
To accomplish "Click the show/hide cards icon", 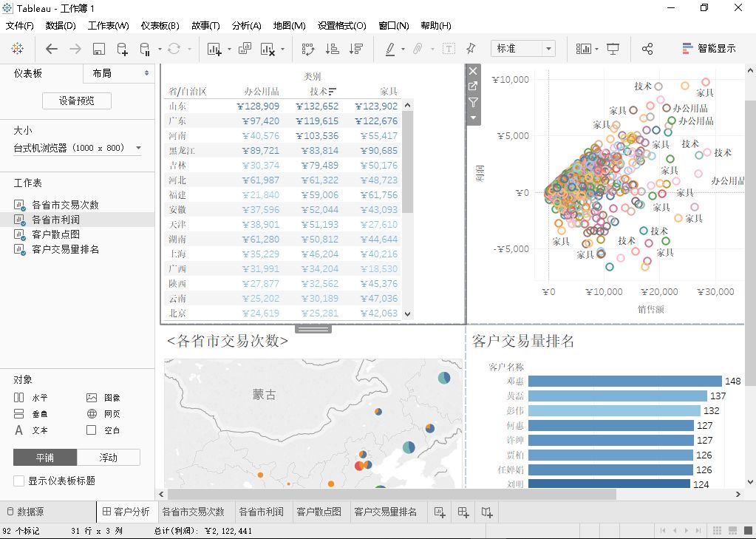I will (583, 49).
